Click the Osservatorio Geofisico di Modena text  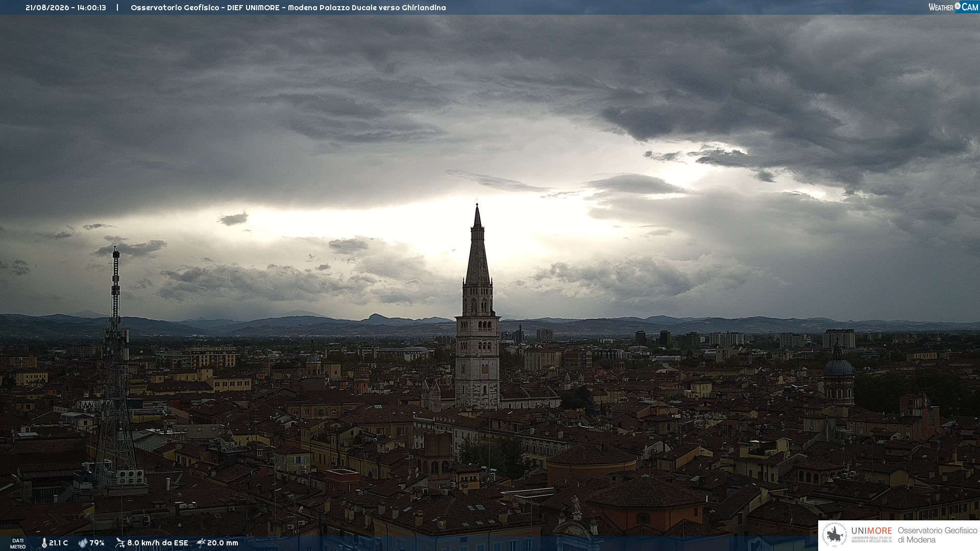pyautogui.click(x=937, y=535)
